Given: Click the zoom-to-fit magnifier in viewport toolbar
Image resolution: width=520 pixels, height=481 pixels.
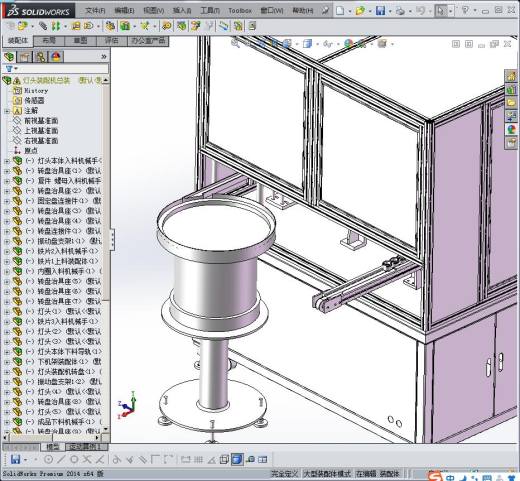Looking at the screenshot, I should coord(235,43).
